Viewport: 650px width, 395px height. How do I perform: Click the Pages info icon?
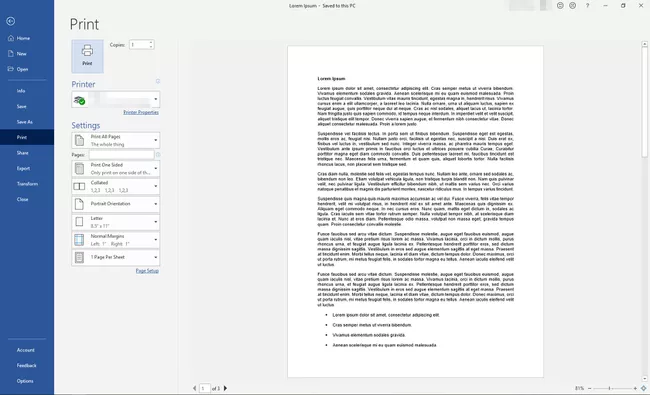[158, 155]
